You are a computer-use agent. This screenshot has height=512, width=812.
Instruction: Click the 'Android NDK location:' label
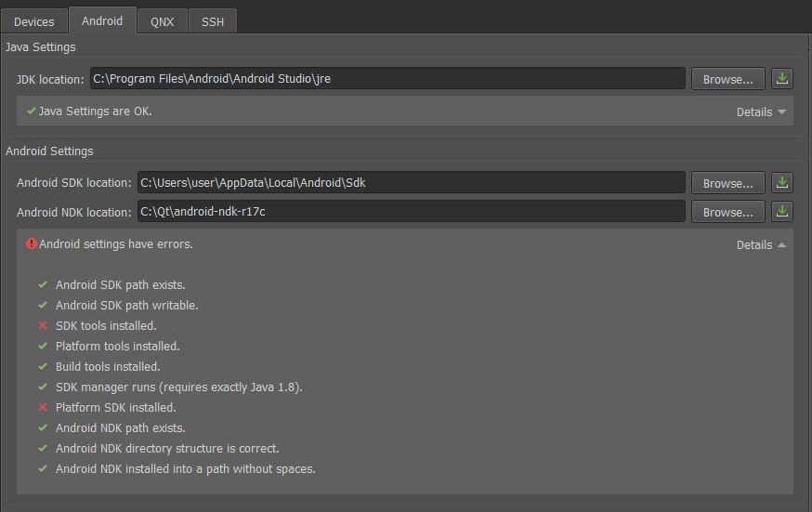coord(74,212)
